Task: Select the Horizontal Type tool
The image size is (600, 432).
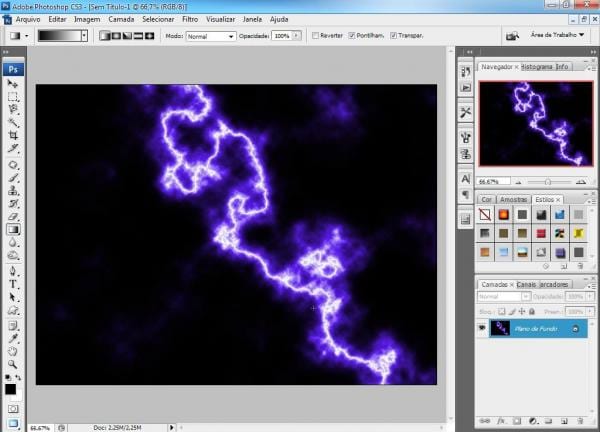Action: click(13, 284)
